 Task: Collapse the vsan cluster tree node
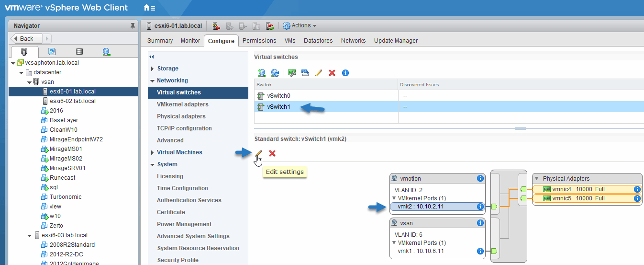pyautogui.click(x=29, y=82)
